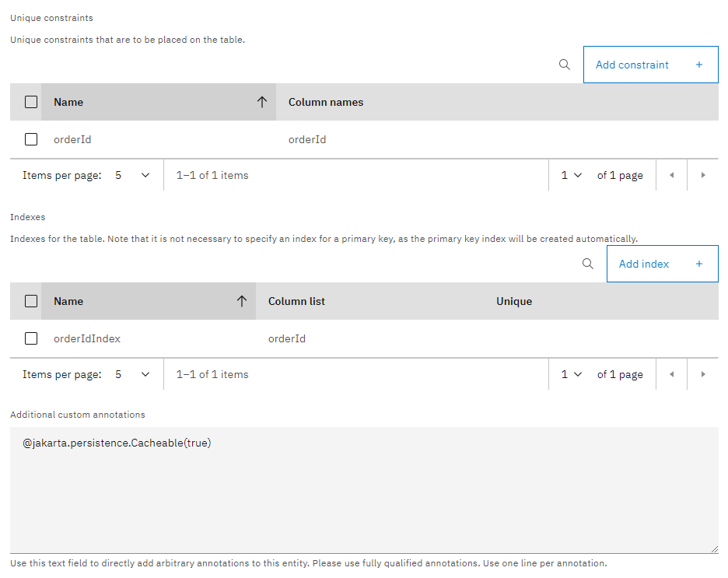Open page number dropdown in indexes pagination

click(571, 374)
